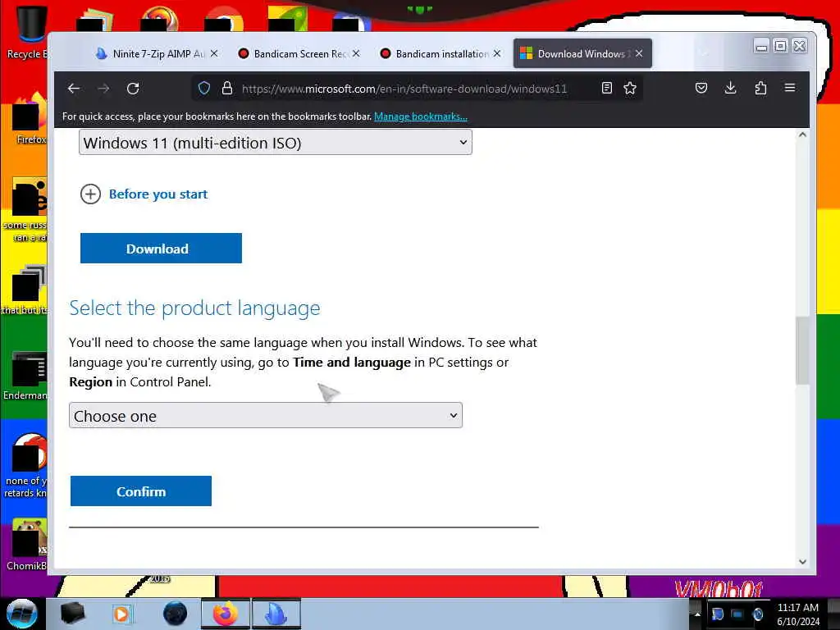
Task: Select the ChomikB desktop icon
Action: [28, 545]
